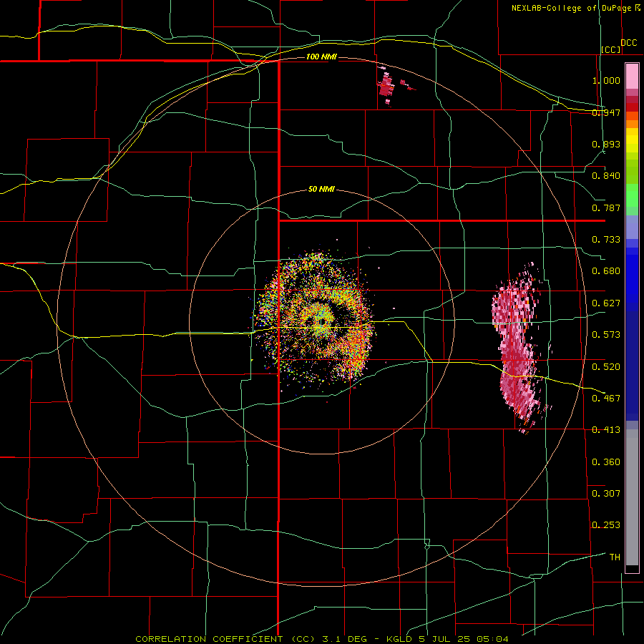
Task: Click the 0.253 scale value
Action: pyautogui.click(x=606, y=525)
